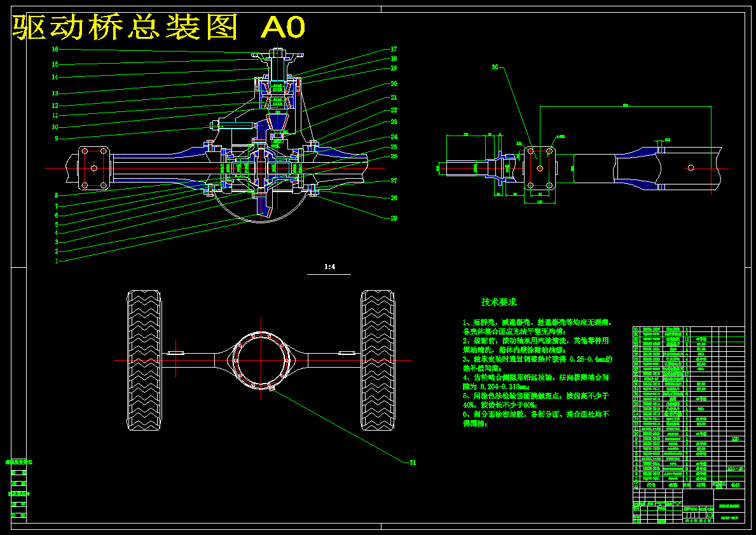
Task: Select part callout number 9
Action: tap(57, 139)
